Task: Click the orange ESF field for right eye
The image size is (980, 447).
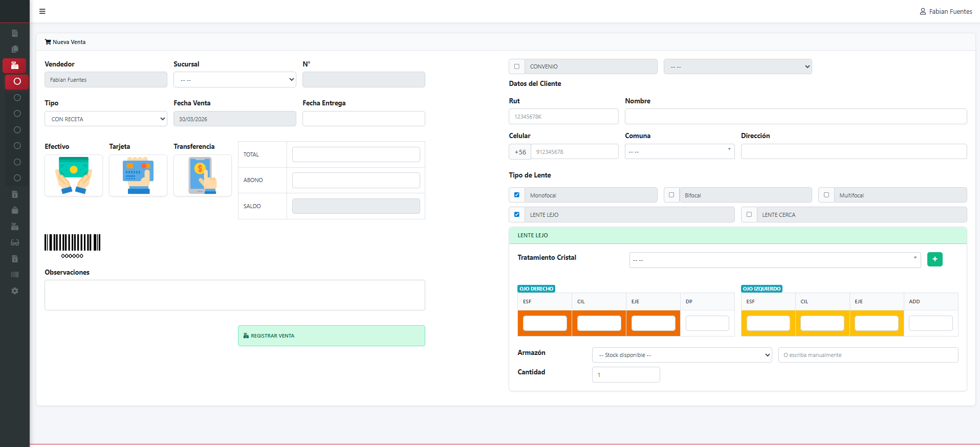Action: click(x=545, y=323)
